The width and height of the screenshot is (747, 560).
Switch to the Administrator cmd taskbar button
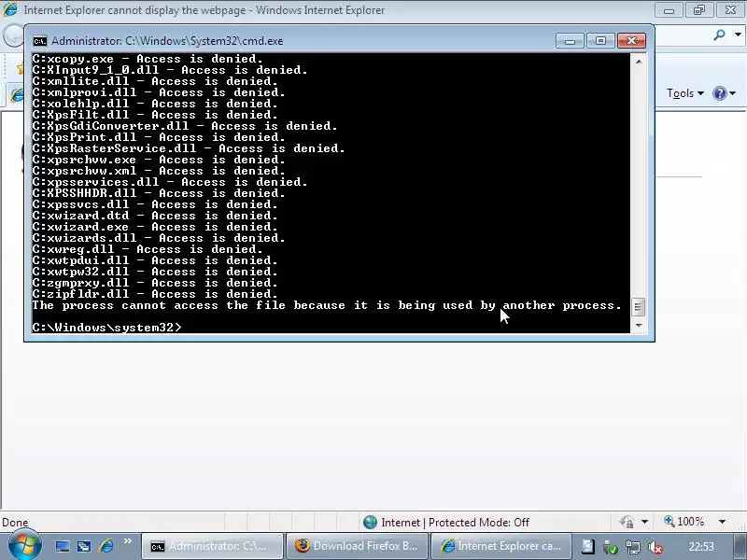coord(212,546)
